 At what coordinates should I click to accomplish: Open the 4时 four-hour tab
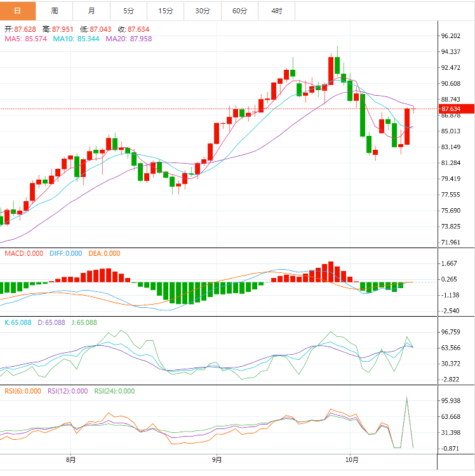276,11
